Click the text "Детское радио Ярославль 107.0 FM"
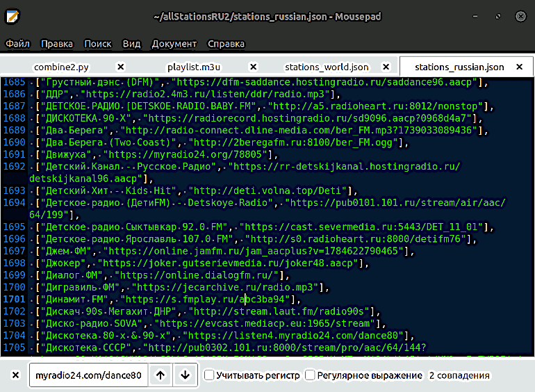535x392 pixels. point(137,239)
